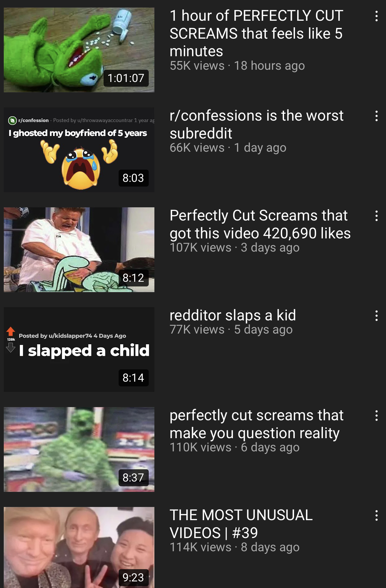The height and width of the screenshot is (588, 386).
Task: Open the Kermit frog thumbnail video
Action: click(79, 50)
